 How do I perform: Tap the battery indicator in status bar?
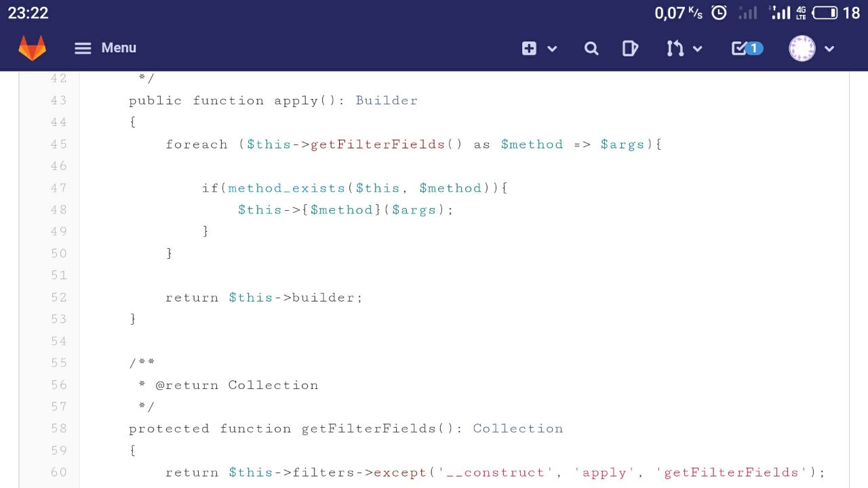tap(825, 13)
